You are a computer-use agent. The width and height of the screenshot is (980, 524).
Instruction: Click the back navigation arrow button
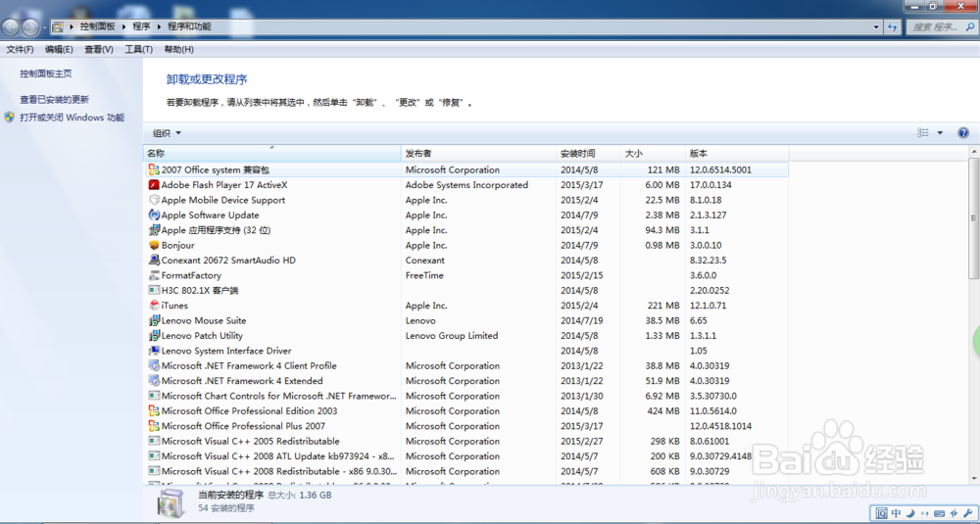(x=11, y=26)
